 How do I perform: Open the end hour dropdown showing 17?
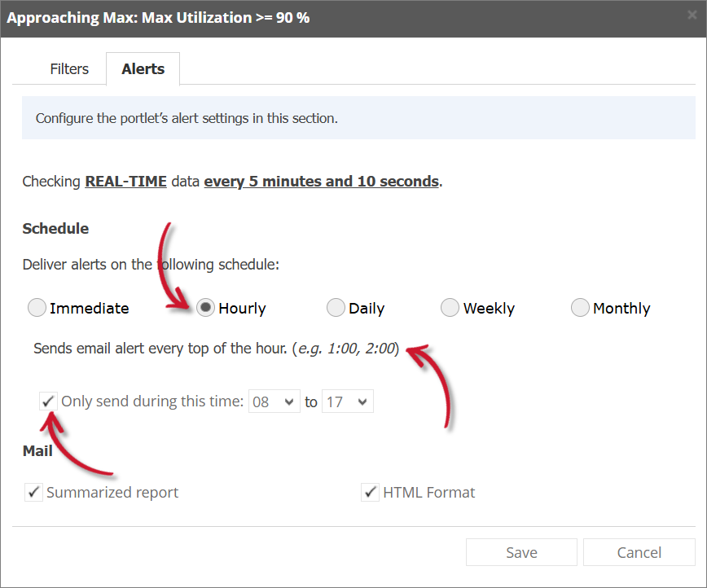(x=347, y=401)
